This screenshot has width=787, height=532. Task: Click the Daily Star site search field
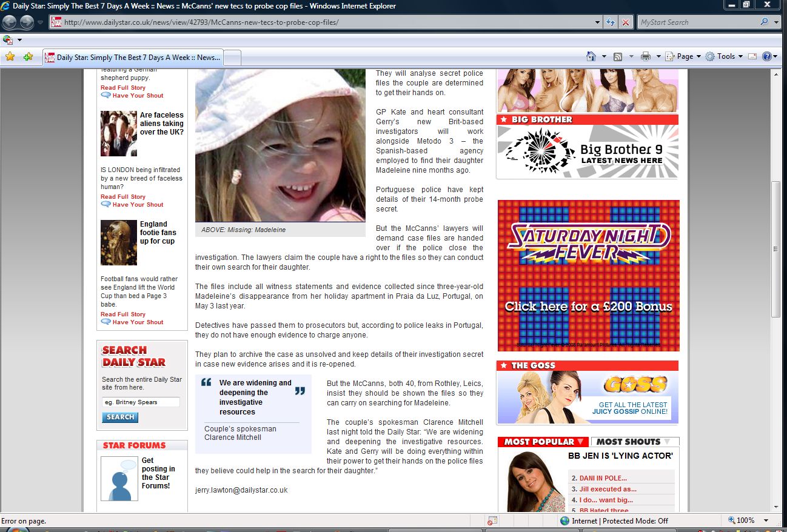pos(141,402)
